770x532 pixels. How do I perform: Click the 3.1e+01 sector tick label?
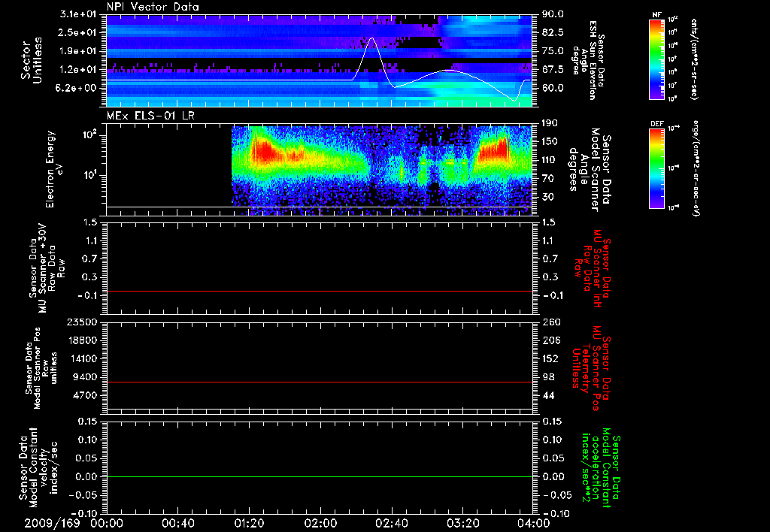coord(79,14)
